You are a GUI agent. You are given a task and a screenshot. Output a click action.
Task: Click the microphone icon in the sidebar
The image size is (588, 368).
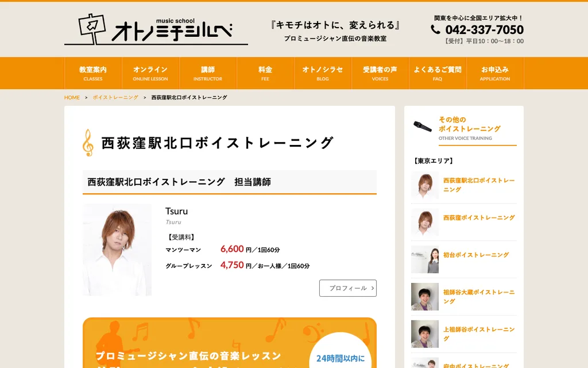click(422, 126)
